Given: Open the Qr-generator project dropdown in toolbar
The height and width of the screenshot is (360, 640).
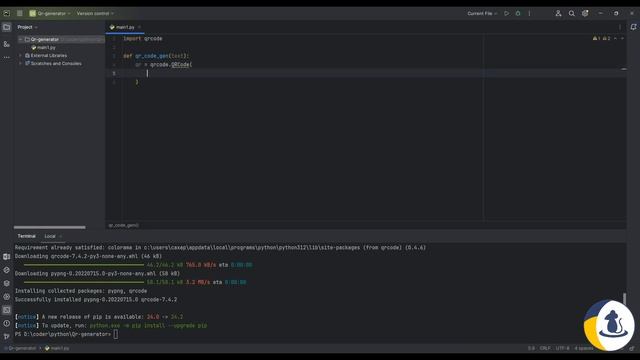Looking at the screenshot, I should (x=50, y=13).
